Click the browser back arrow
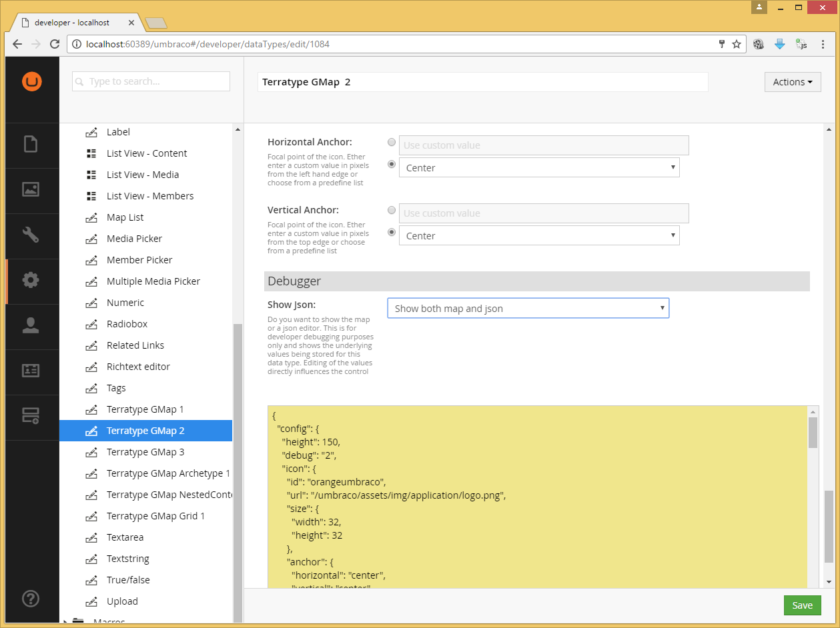The image size is (840, 628). pos(17,44)
